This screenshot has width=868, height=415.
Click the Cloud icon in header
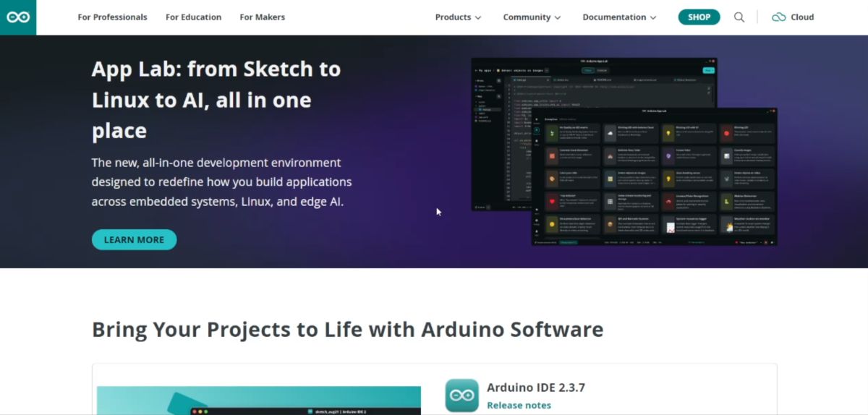click(x=778, y=17)
